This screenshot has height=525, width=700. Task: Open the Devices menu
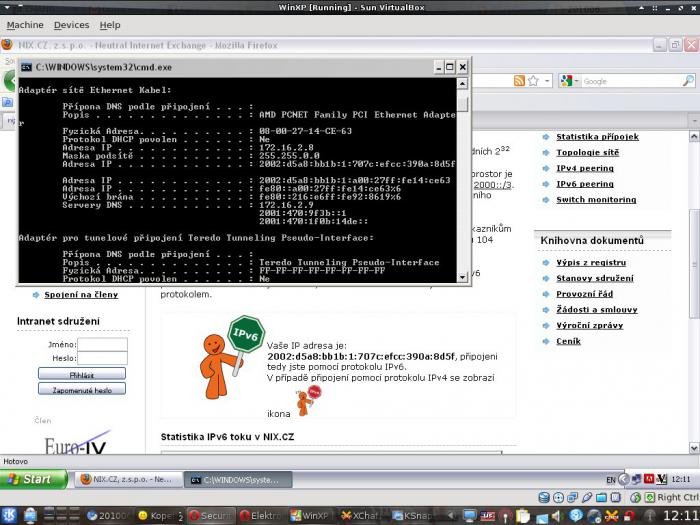tap(71, 25)
